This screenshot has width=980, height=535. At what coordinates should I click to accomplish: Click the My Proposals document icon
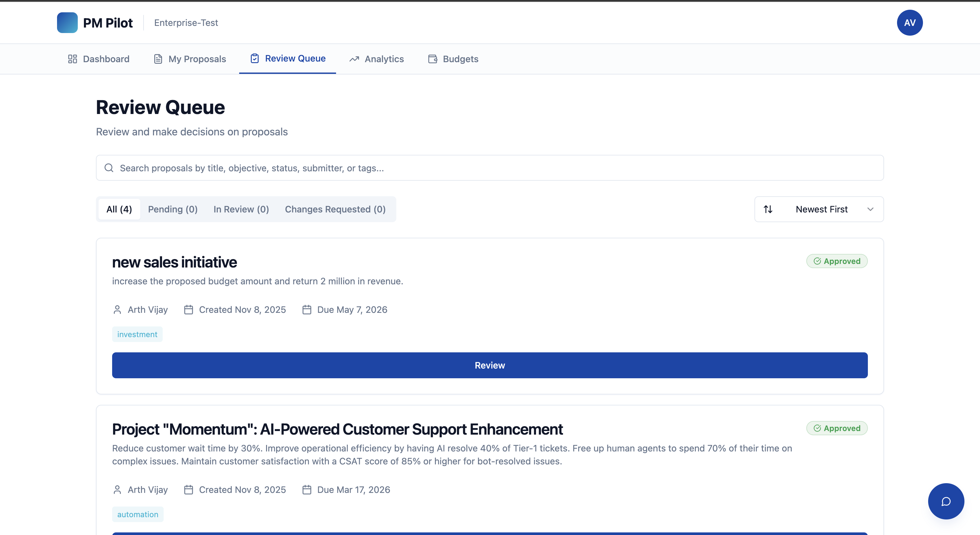[158, 59]
